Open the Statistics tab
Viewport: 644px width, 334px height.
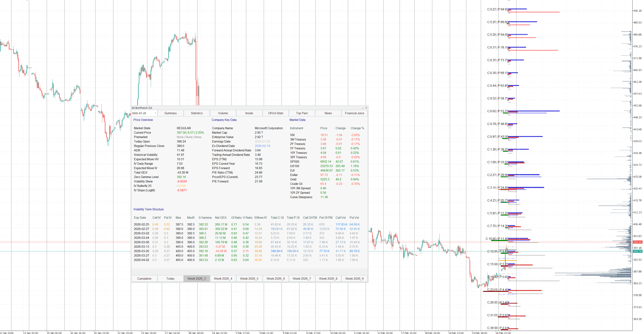click(x=197, y=113)
